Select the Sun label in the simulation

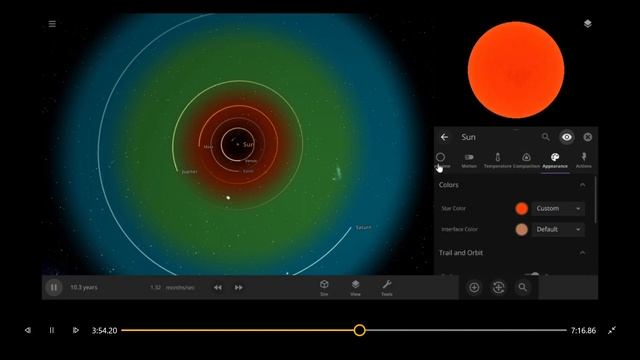point(248,144)
